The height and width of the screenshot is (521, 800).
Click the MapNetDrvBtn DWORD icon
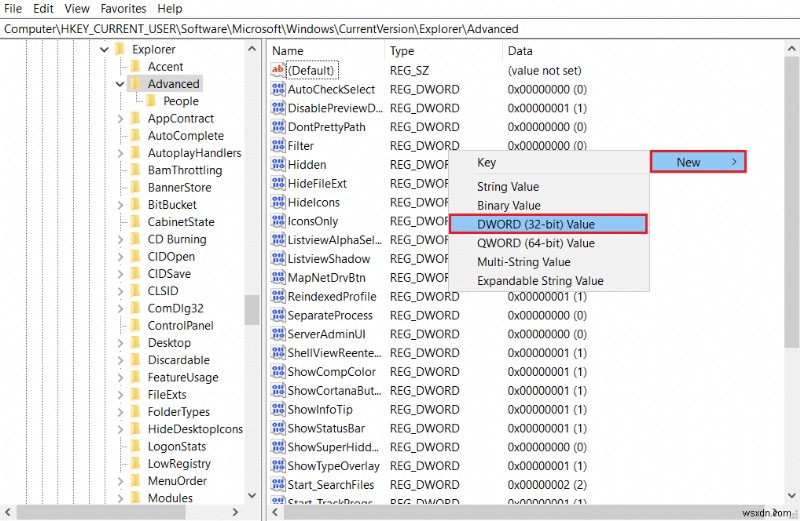[x=278, y=278]
